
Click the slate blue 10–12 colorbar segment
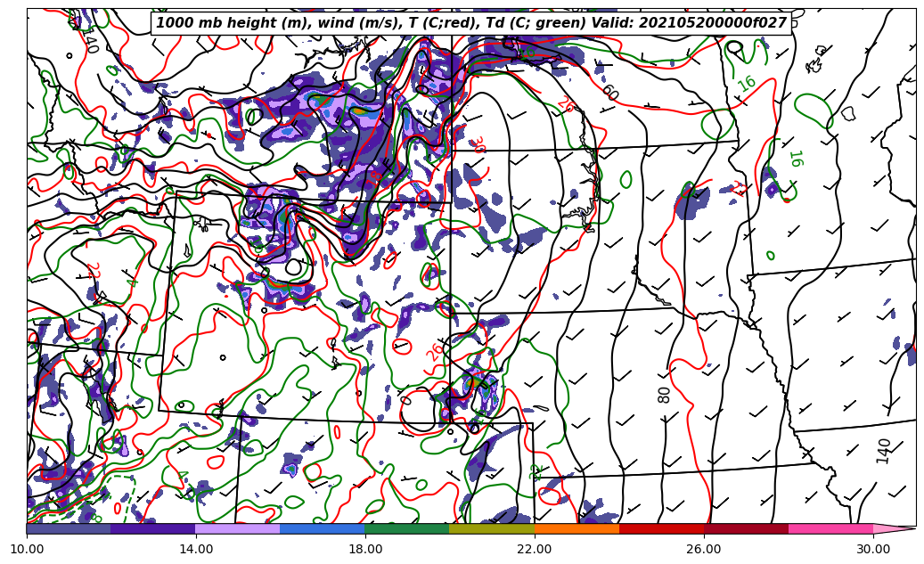pyautogui.click(x=69, y=528)
